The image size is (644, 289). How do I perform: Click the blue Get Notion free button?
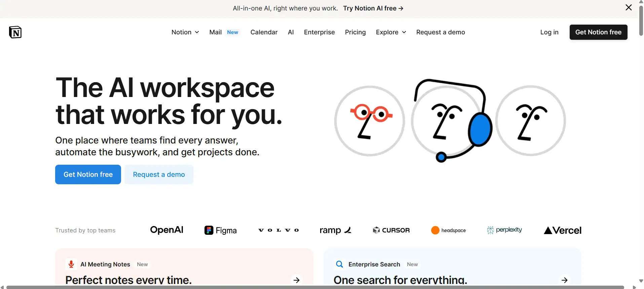[x=88, y=174]
